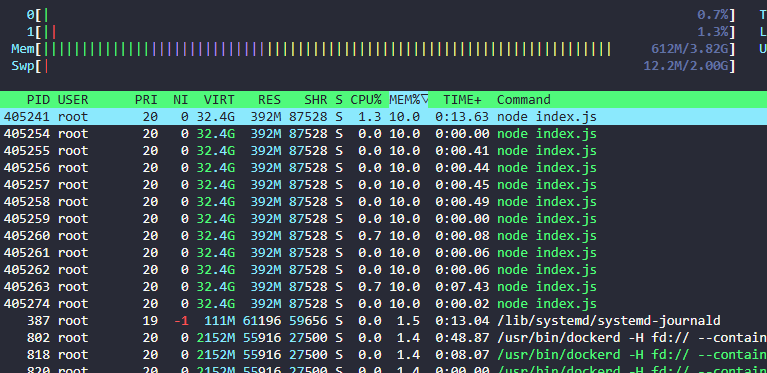Click the /lib/systemd/systemd-journald command text

click(x=609, y=321)
